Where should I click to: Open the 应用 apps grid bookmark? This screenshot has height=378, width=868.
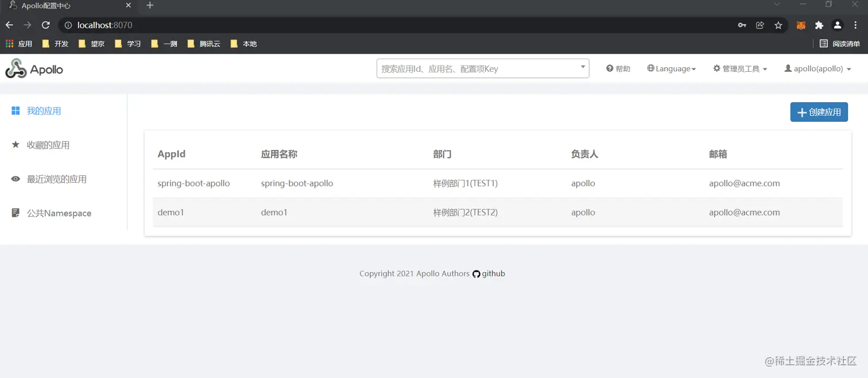(x=19, y=44)
